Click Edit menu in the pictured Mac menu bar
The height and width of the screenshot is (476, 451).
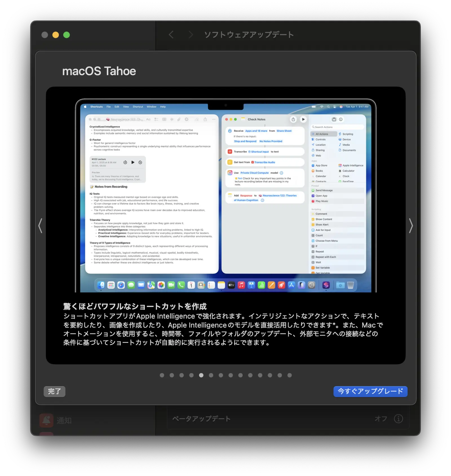pos(117,107)
